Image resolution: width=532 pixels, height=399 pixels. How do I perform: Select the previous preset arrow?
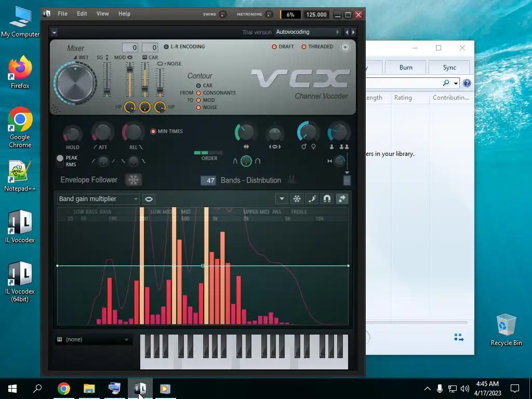pyautogui.click(x=347, y=32)
